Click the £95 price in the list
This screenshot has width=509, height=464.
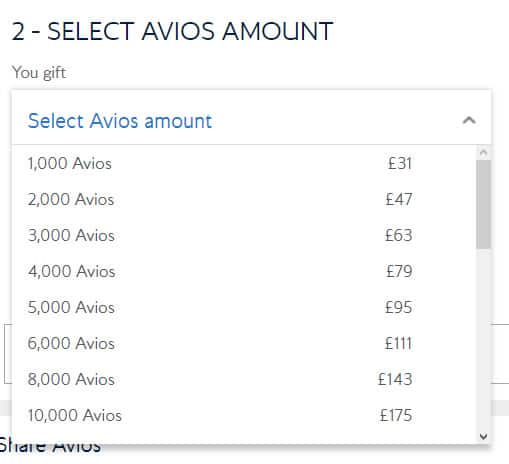coord(399,307)
